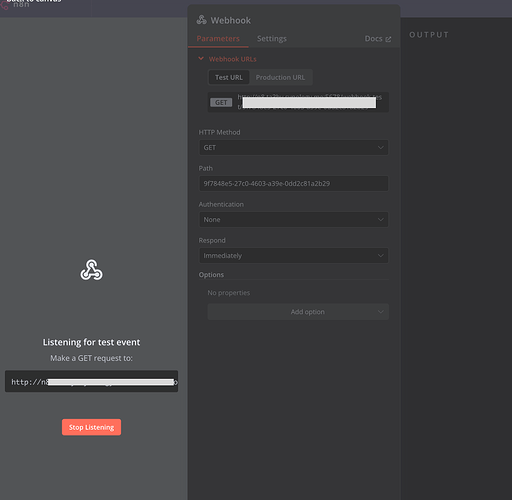Open the Add option dropdown
Image resolution: width=512 pixels, height=500 pixels.
click(298, 312)
